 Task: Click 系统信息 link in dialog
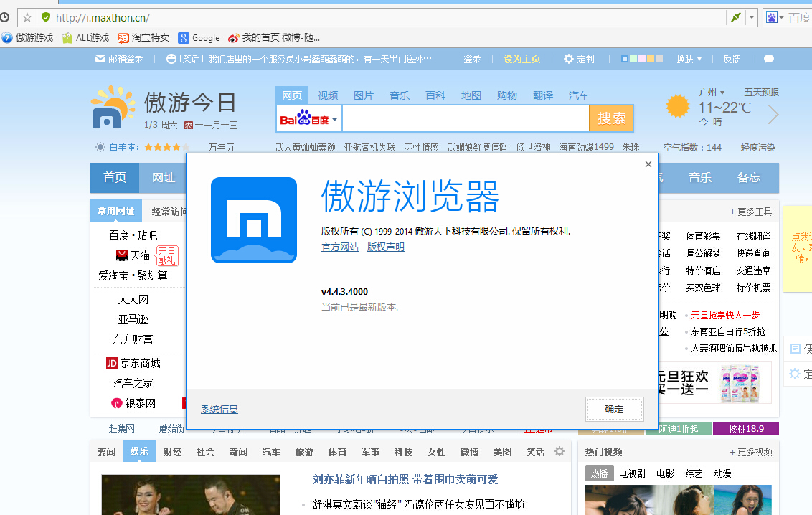(219, 409)
